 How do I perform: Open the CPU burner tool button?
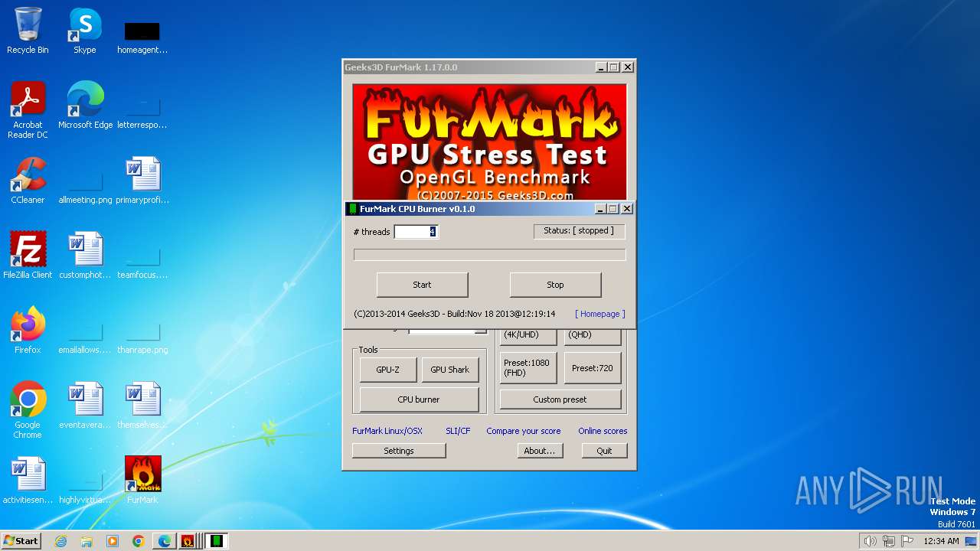click(419, 399)
